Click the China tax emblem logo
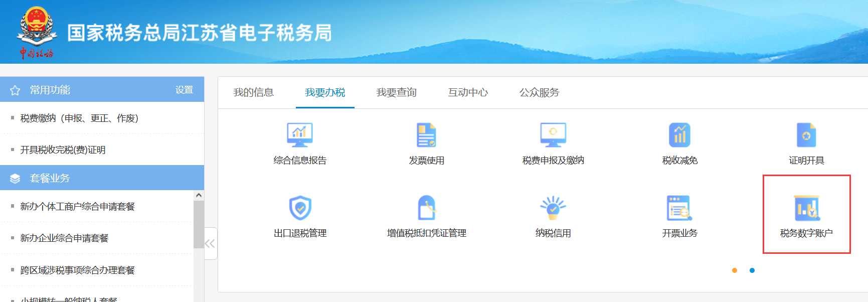868x302 pixels. (x=37, y=32)
